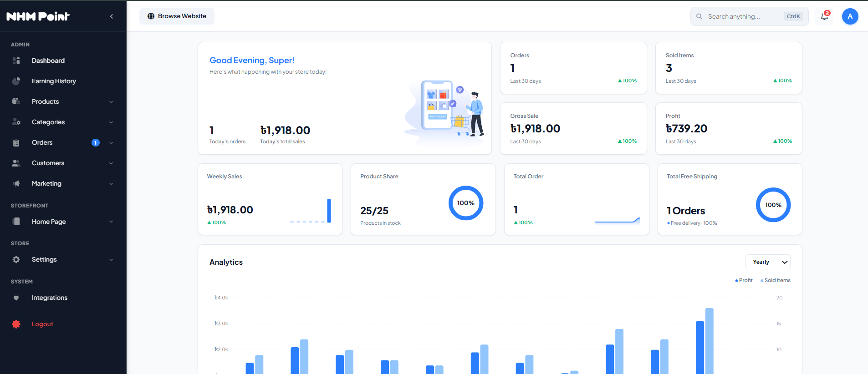Toggle the Profit legend item
Image resolution: width=868 pixels, height=374 pixels.
click(744, 280)
